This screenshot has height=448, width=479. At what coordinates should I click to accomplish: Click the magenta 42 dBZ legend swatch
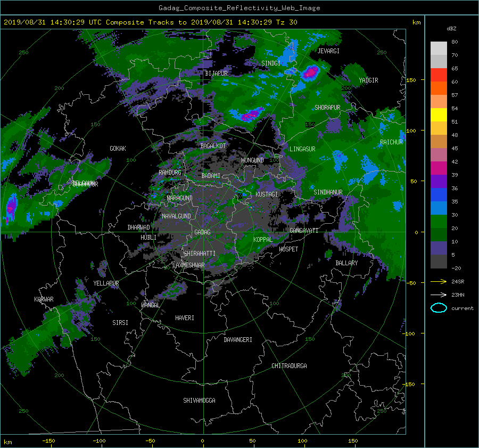coord(439,168)
